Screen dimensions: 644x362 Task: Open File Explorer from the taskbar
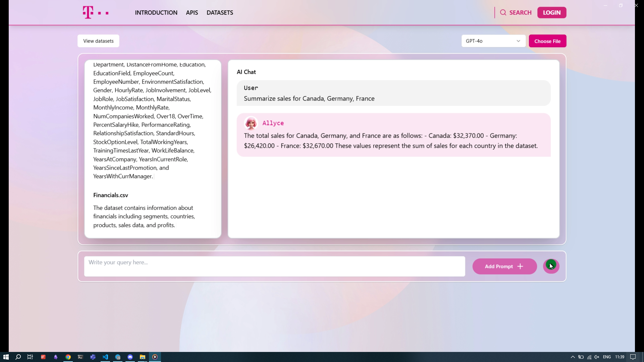click(143, 357)
